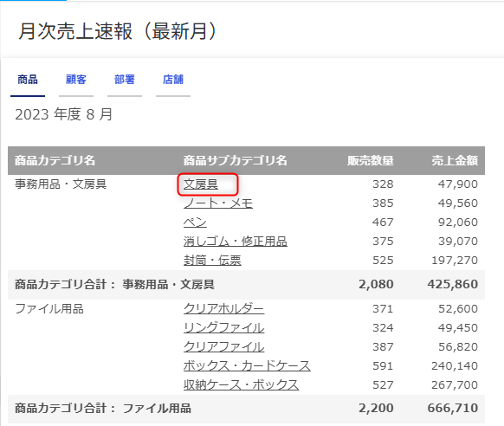
Task: Click the 売上金額 column header
Action: tap(455, 160)
